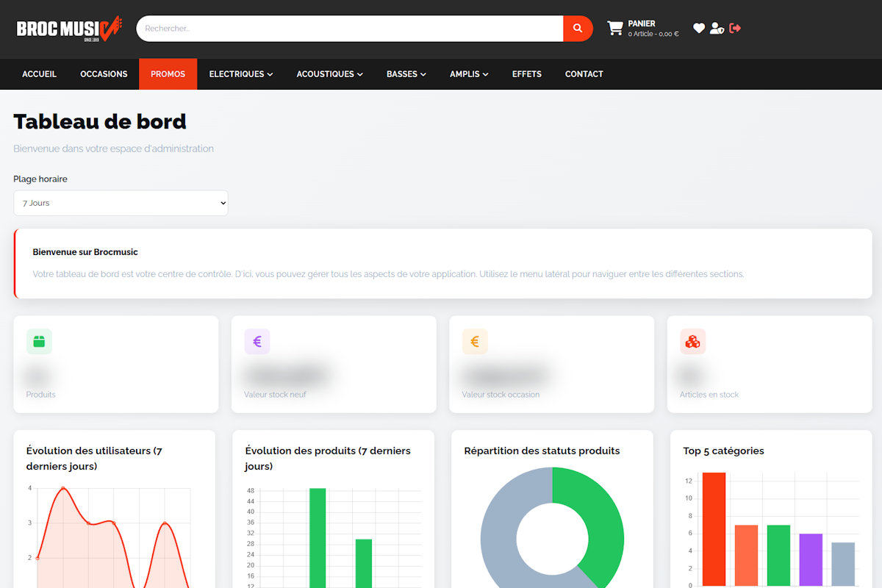Focus the Rechercher search field

click(349, 29)
